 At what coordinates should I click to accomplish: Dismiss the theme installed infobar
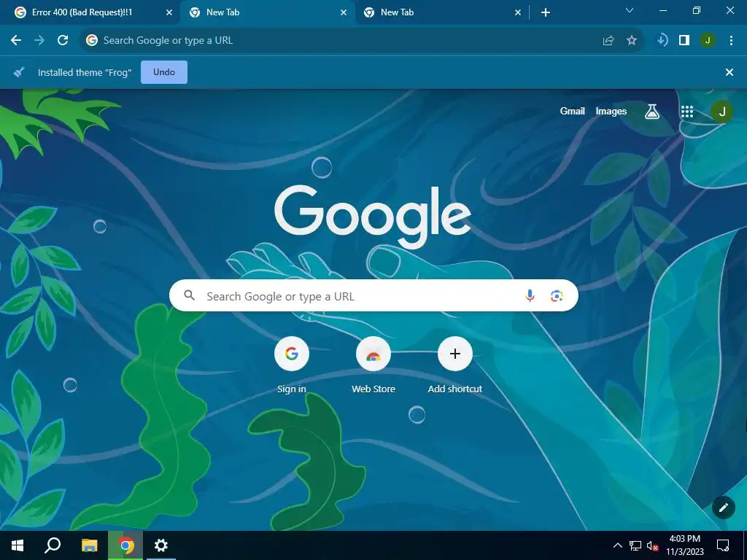click(729, 72)
